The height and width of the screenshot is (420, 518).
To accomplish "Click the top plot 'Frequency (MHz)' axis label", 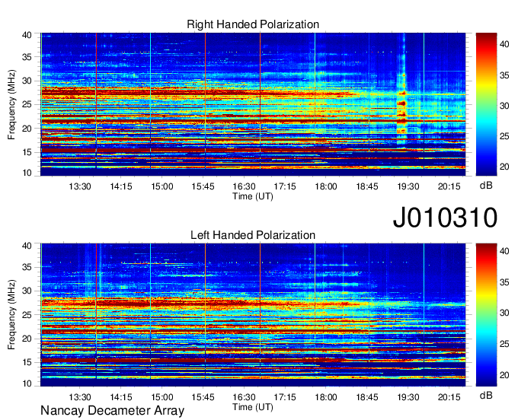I will tap(11, 104).
